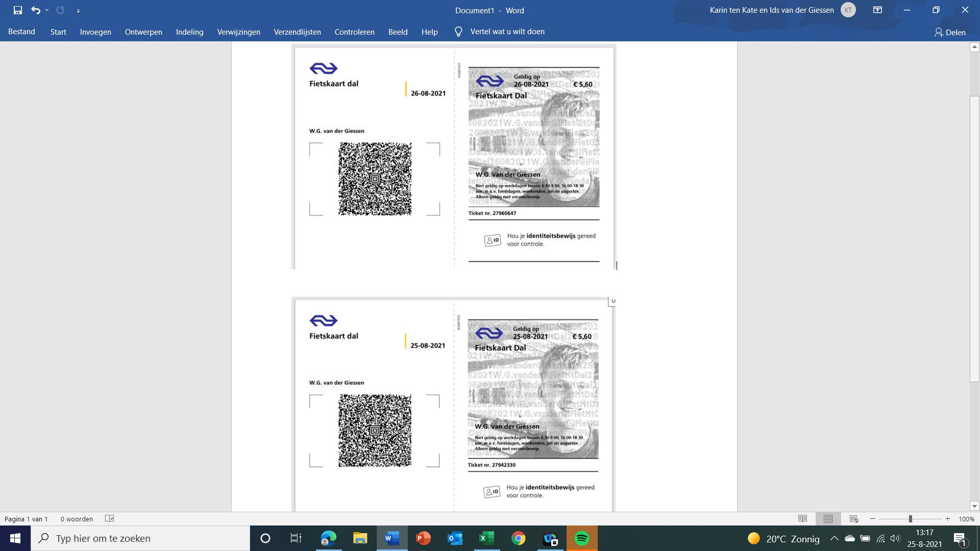Click the Word taskbar icon
980x551 pixels.
[x=391, y=538]
